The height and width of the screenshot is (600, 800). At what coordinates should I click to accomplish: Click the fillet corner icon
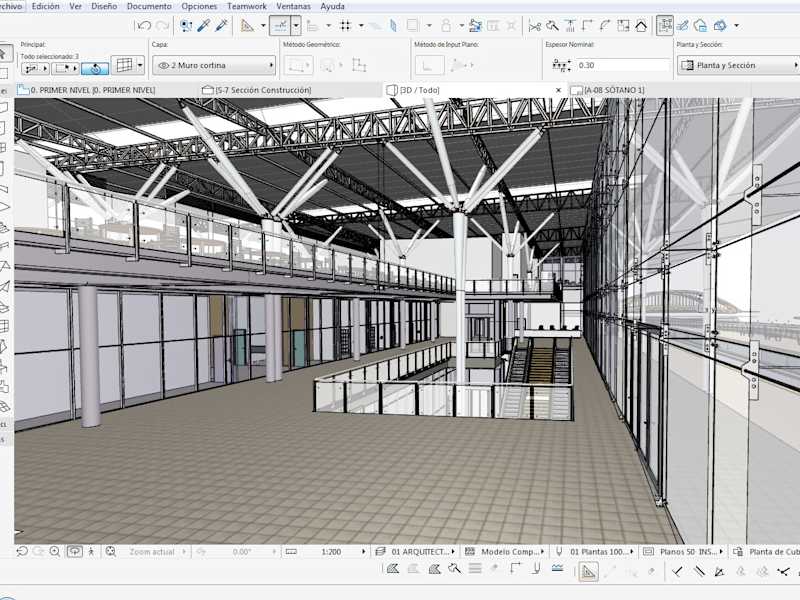(605, 26)
